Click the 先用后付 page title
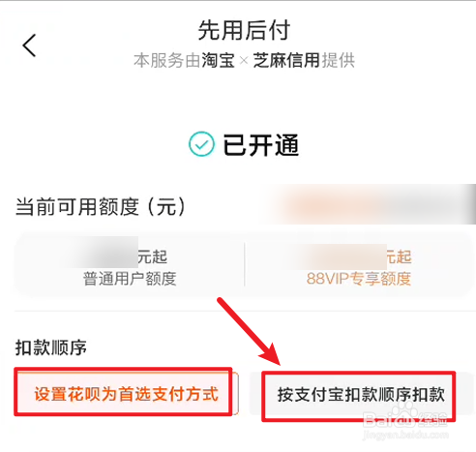Image resolution: width=476 pixels, height=452 pixels. pyautogui.click(x=244, y=31)
